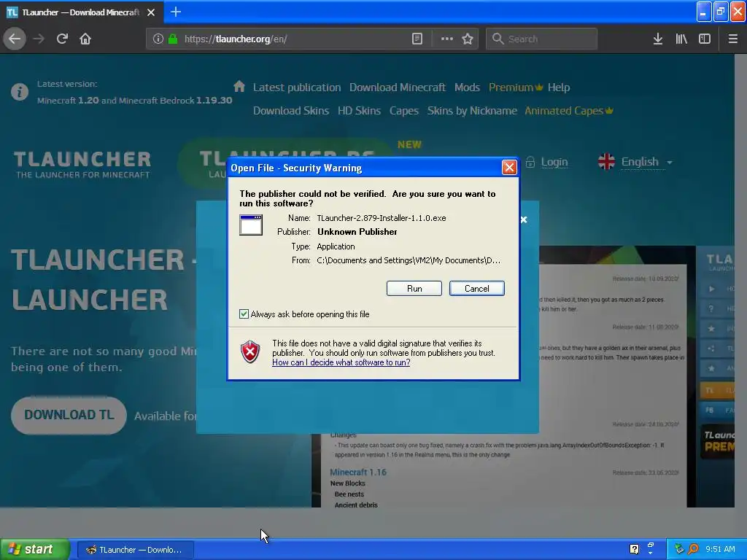
Task: Close the blue popup with white X
Action: point(524,219)
